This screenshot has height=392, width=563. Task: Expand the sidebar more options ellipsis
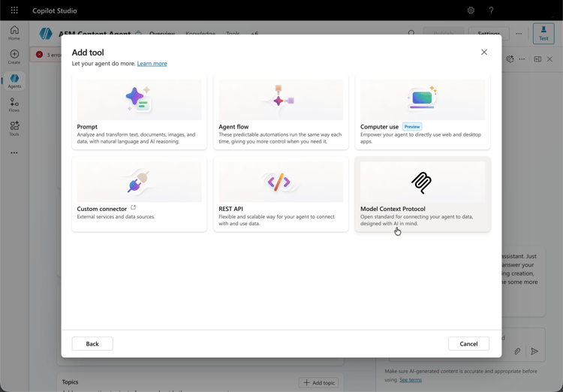[14, 152]
